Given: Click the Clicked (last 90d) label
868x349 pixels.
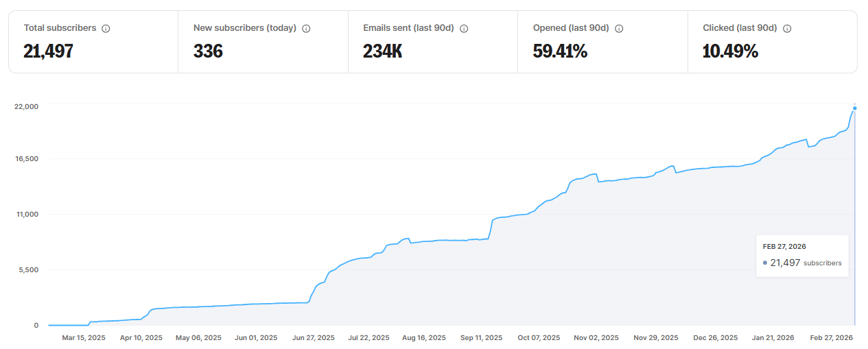Looking at the screenshot, I should pos(740,28).
